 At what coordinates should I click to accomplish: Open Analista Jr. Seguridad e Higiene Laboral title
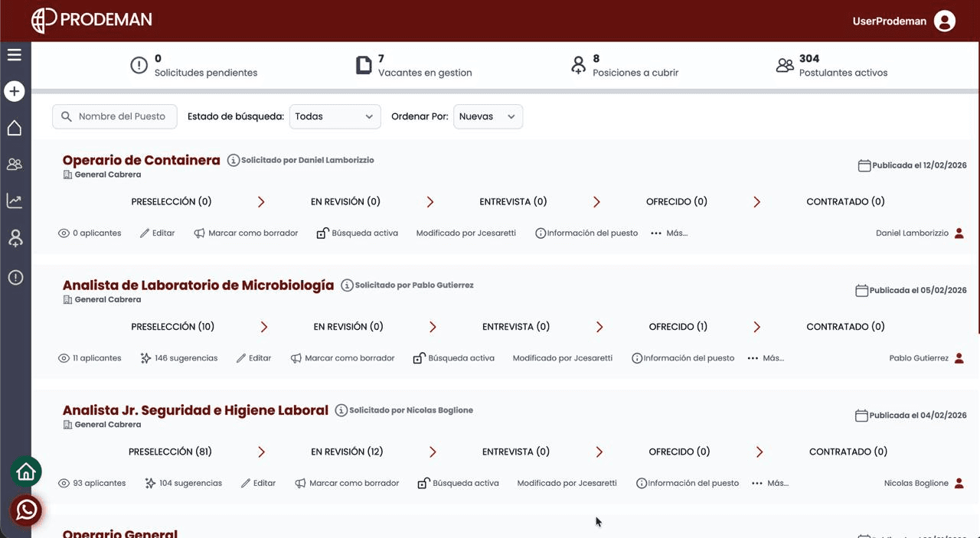(195, 410)
